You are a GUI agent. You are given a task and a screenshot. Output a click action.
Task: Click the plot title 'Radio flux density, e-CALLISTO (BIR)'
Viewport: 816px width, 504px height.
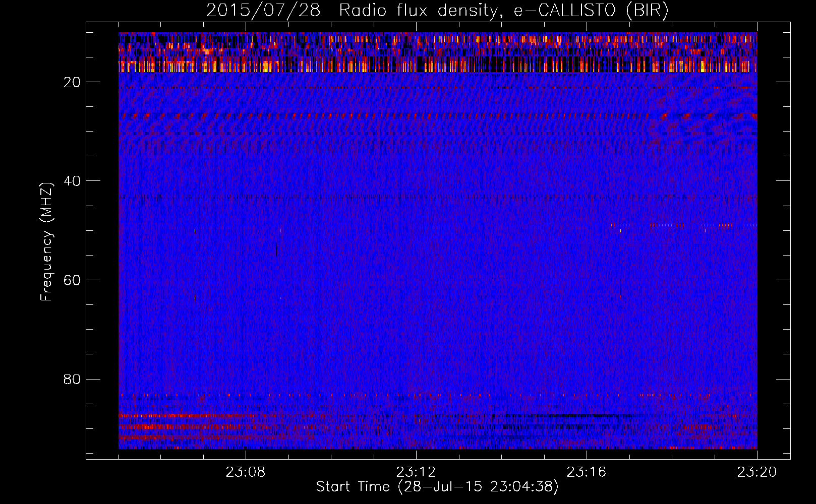(504, 11)
